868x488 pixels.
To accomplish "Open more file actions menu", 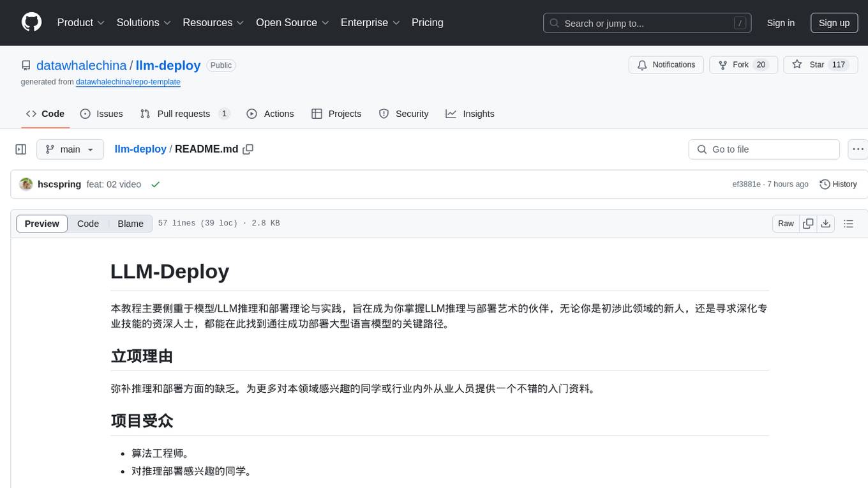I will pos(858,149).
